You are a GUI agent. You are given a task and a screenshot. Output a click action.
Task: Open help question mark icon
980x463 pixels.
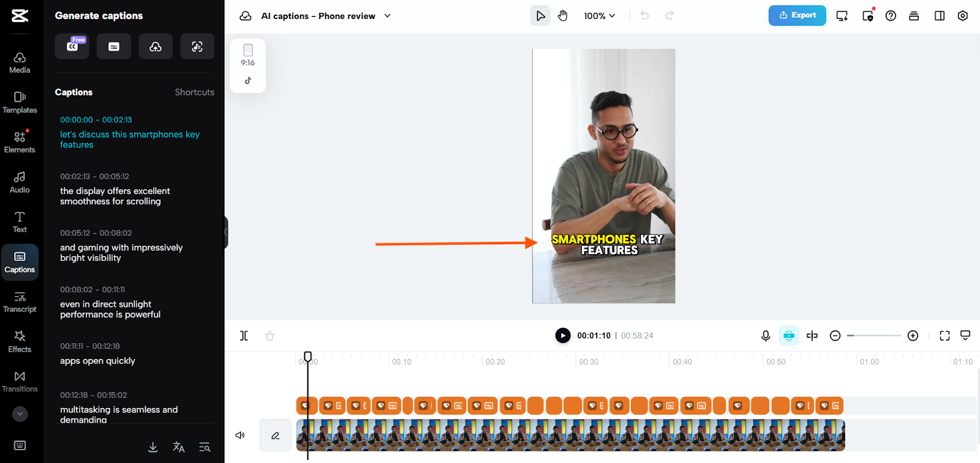pos(891,16)
